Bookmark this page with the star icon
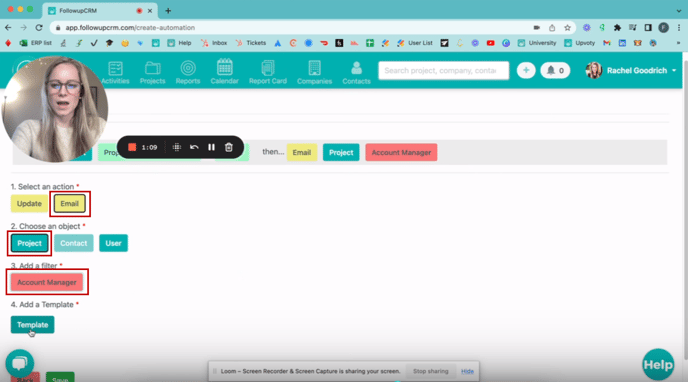688x382 pixels. [x=567, y=28]
